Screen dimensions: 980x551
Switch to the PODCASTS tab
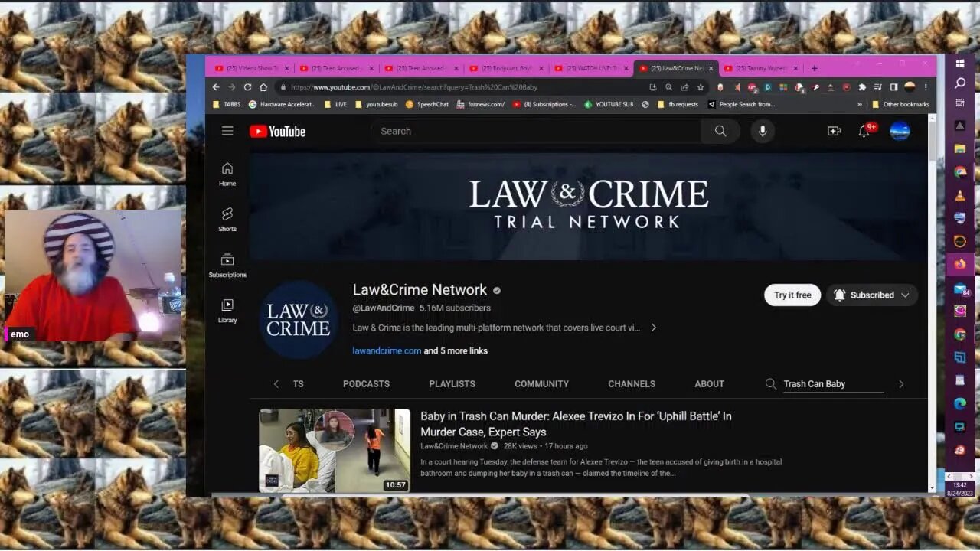coord(366,383)
